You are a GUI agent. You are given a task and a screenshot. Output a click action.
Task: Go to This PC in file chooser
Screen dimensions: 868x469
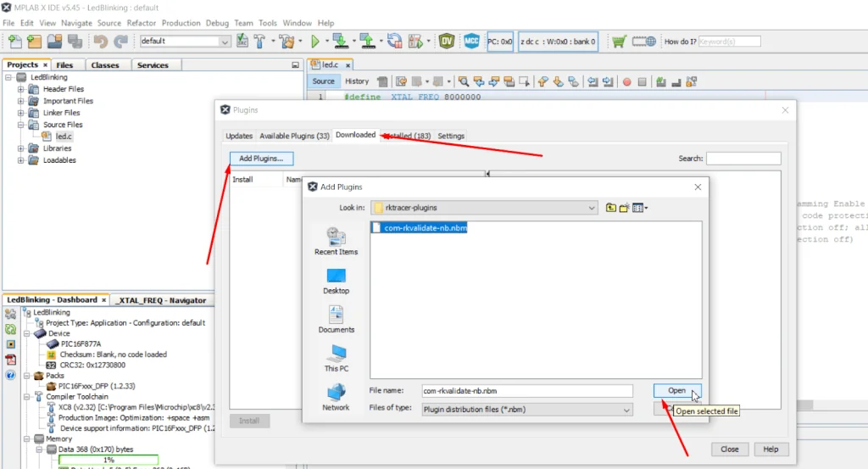pyautogui.click(x=336, y=359)
